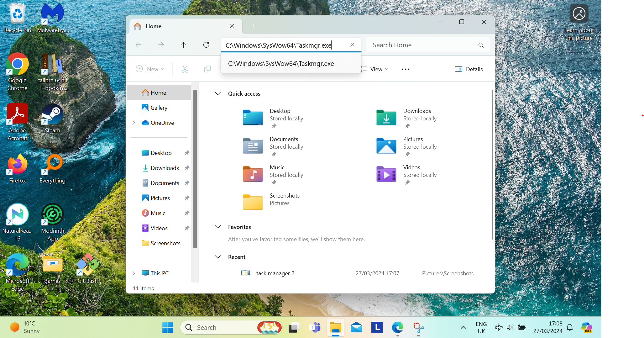The image size is (644, 338).
Task: Expand This PC in the sidebar
Action: 134,273
